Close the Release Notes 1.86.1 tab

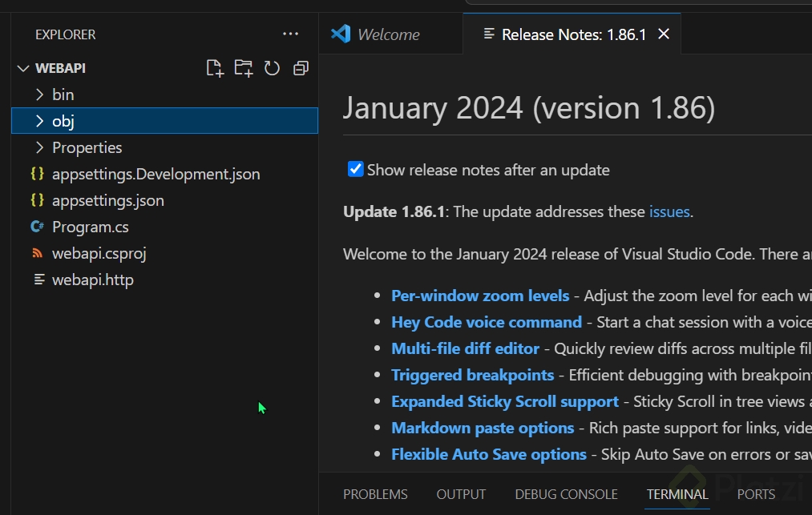tap(664, 34)
